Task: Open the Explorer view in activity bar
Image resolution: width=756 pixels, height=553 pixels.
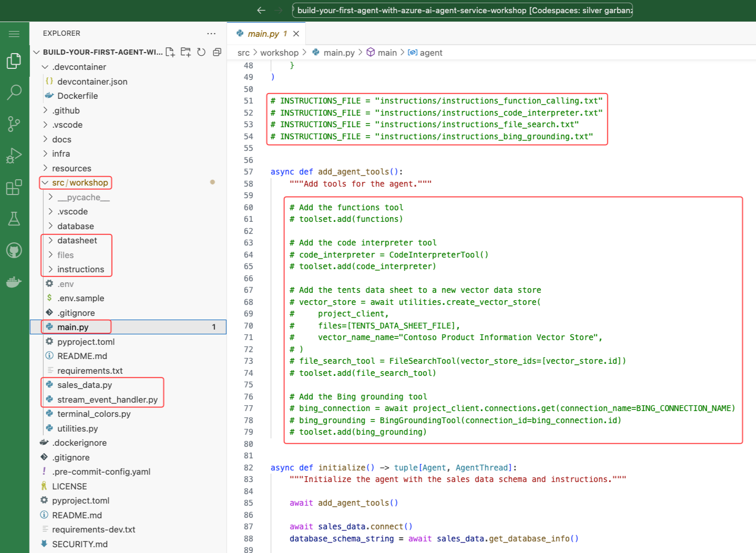Action: [14, 61]
